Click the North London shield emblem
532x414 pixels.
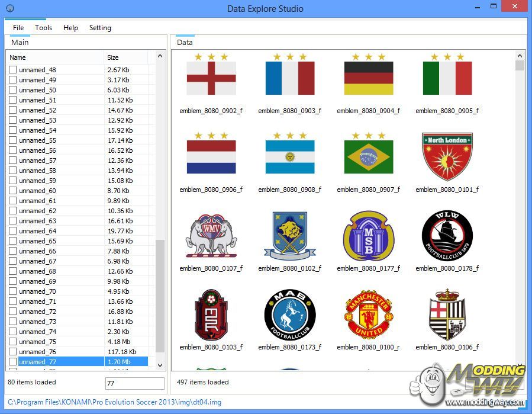click(x=447, y=156)
